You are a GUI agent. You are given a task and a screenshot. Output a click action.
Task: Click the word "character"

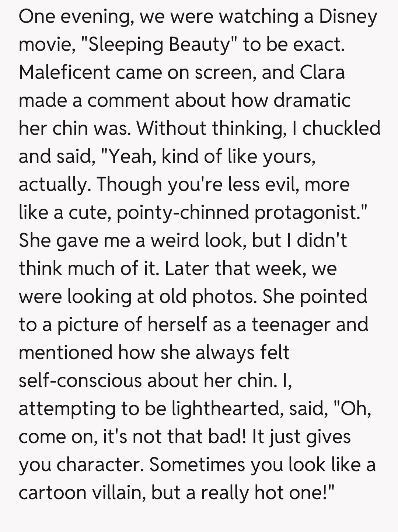tap(99, 464)
